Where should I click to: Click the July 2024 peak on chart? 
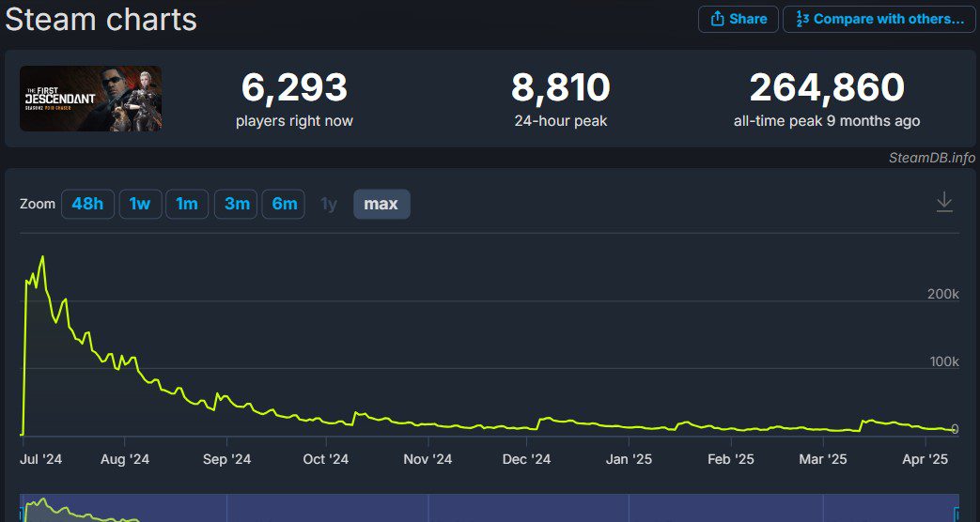tap(42, 256)
